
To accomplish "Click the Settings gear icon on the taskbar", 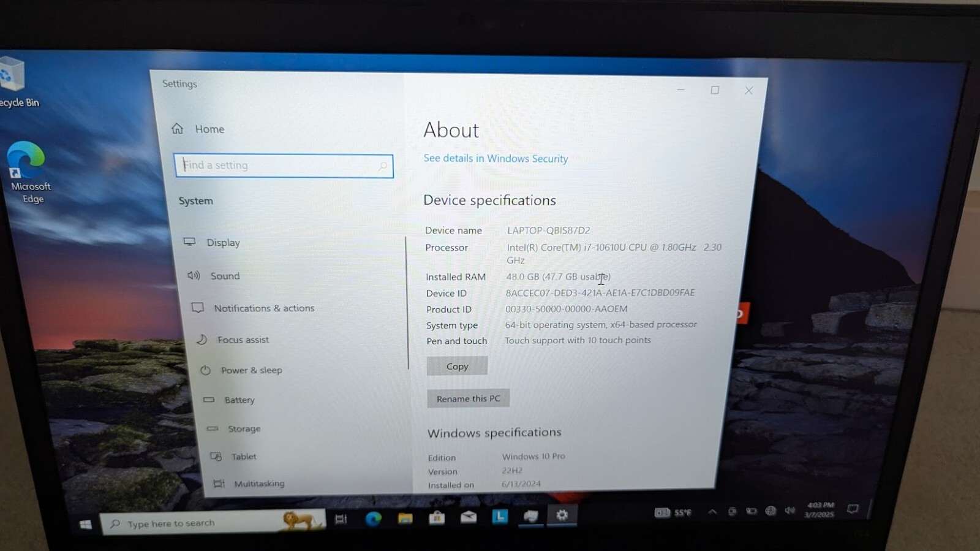I will 562,515.
